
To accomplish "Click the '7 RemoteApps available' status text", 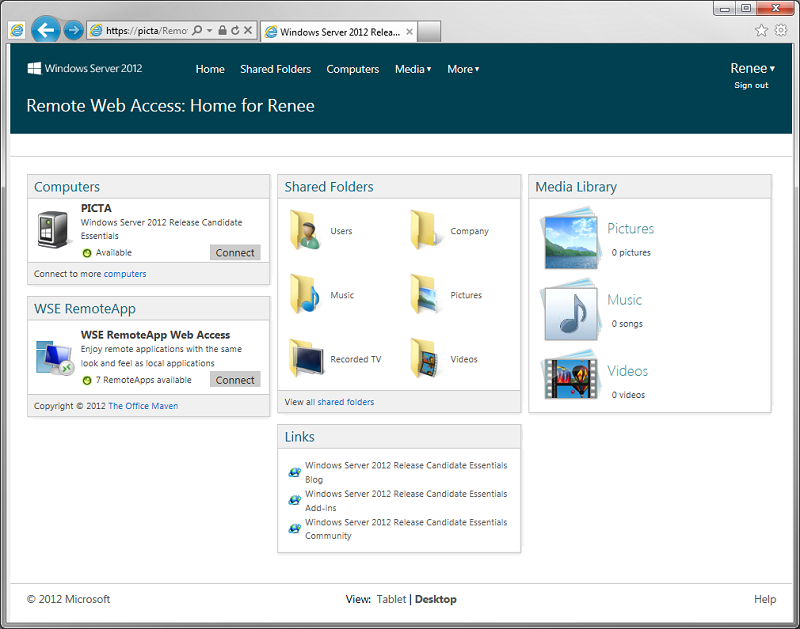I will 143,380.
